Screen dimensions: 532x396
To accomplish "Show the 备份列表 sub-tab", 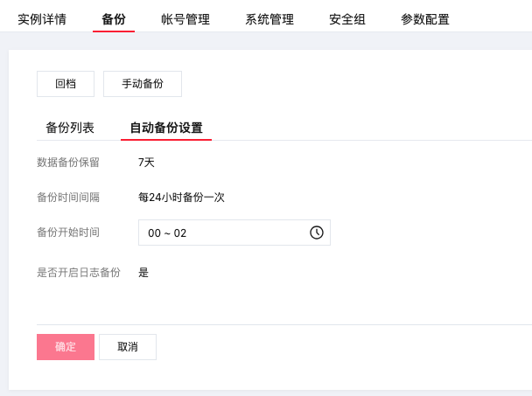I will 70,128.
